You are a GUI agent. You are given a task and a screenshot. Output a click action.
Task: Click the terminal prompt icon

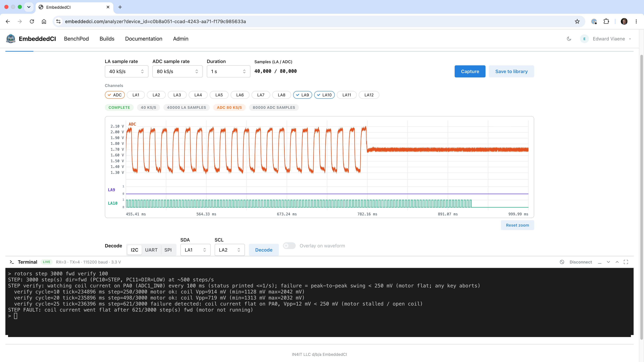point(12,262)
